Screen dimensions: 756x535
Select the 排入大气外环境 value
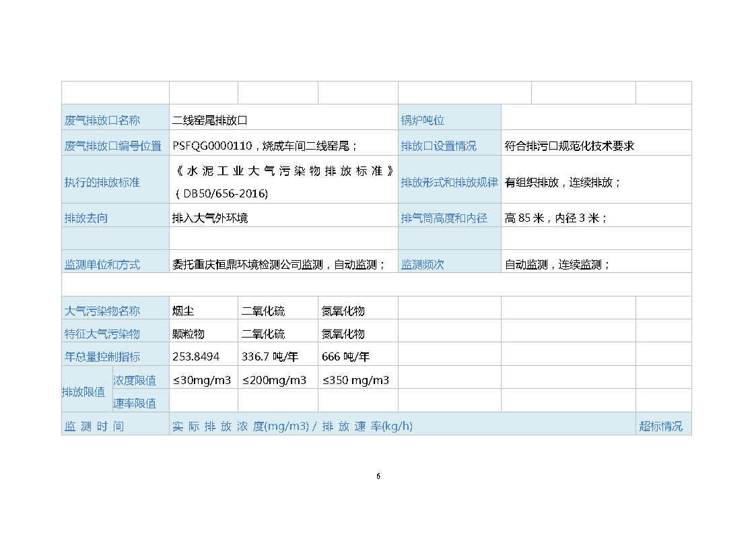click(x=210, y=218)
